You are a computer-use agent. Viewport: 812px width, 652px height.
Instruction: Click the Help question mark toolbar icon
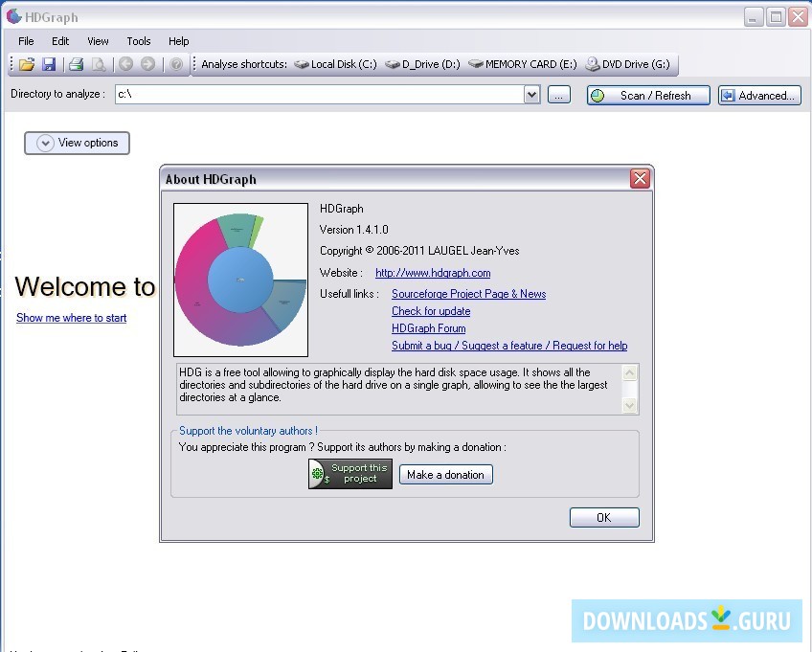[x=176, y=64]
